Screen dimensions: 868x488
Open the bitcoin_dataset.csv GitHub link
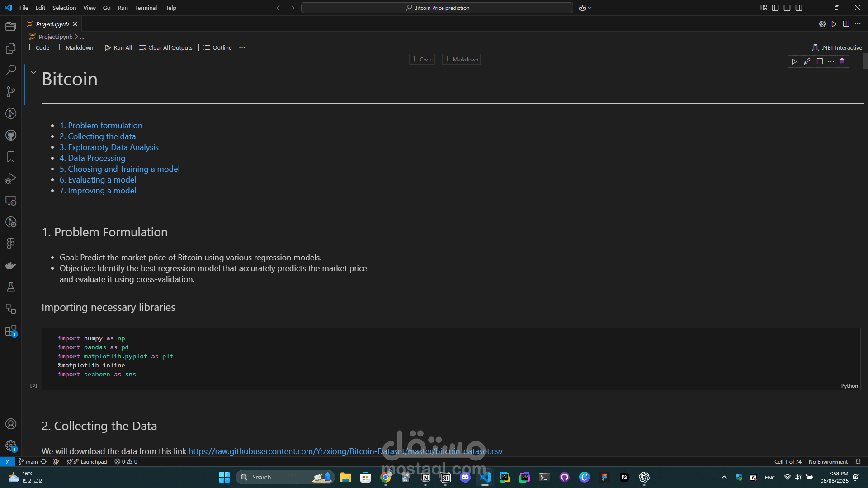[345, 451]
